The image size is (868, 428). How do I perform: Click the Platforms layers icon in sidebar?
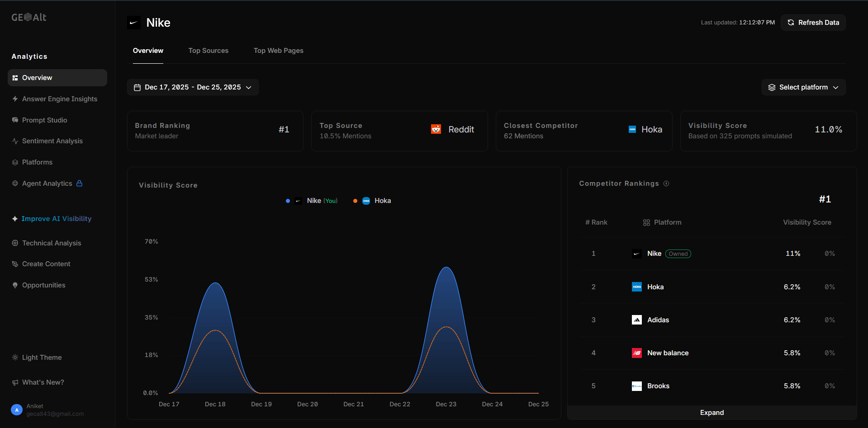(x=15, y=162)
